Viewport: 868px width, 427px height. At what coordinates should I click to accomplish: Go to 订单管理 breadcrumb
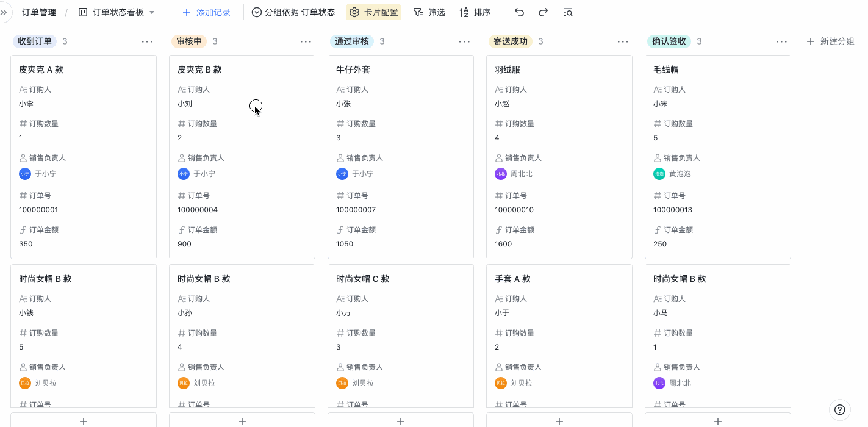(39, 12)
